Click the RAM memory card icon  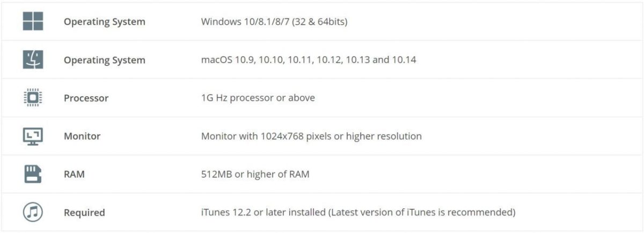click(33, 174)
